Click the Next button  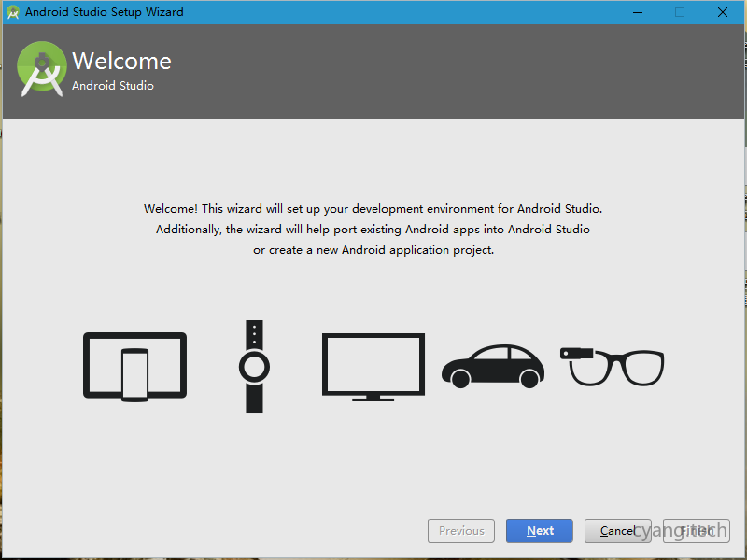pyautogui.click(x=540, y=530)
